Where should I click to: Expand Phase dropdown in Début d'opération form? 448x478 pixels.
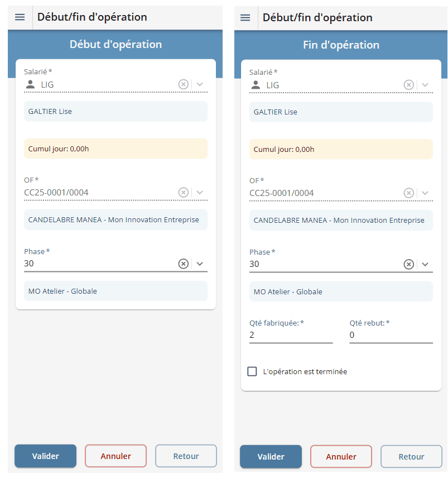point(200,264)
